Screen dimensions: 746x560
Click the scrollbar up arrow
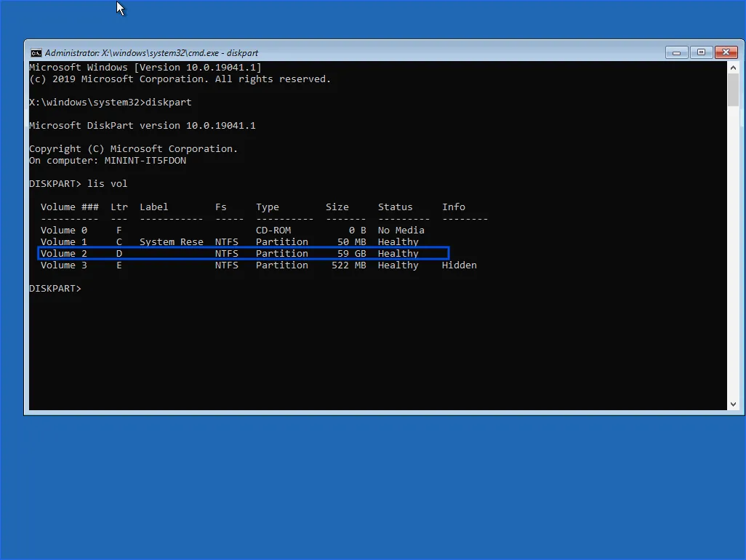733,67
